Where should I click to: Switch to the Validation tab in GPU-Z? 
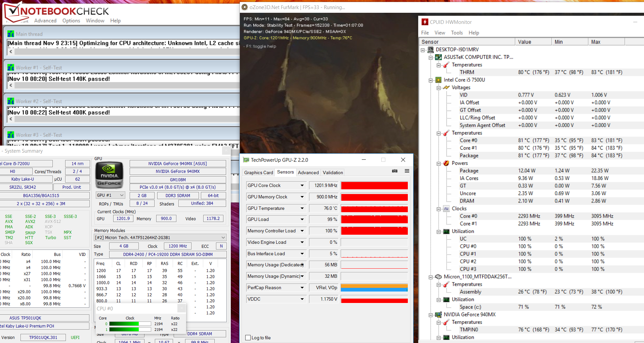coord(333,173)
